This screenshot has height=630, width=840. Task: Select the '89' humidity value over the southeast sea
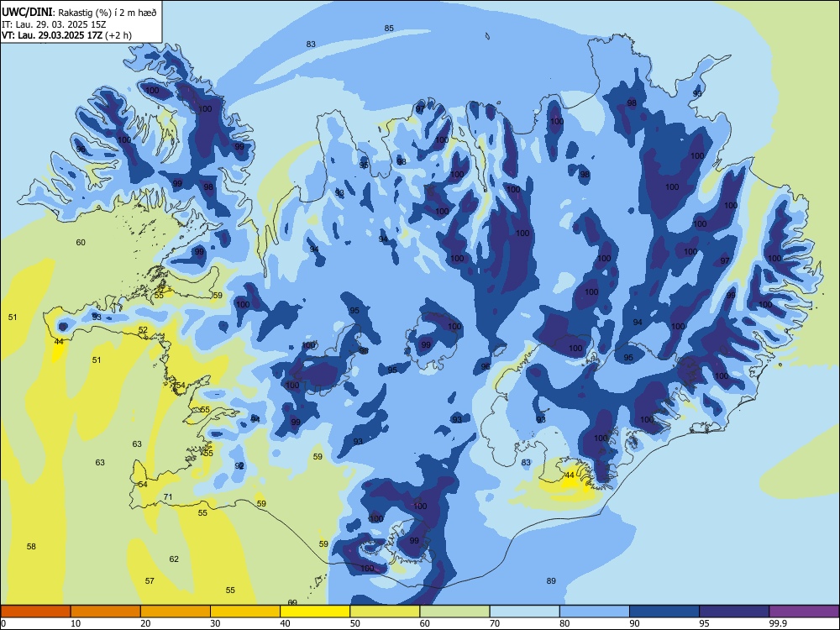pos(551,580)
